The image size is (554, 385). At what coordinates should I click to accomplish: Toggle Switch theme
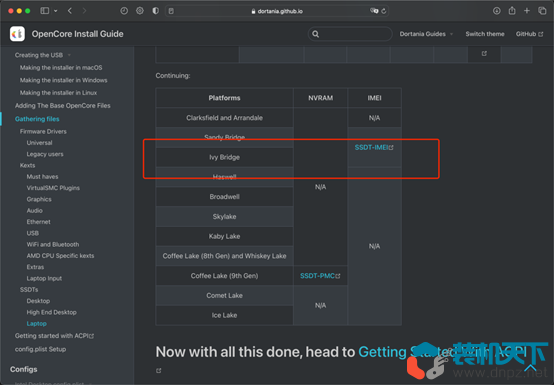click(485, 34)
